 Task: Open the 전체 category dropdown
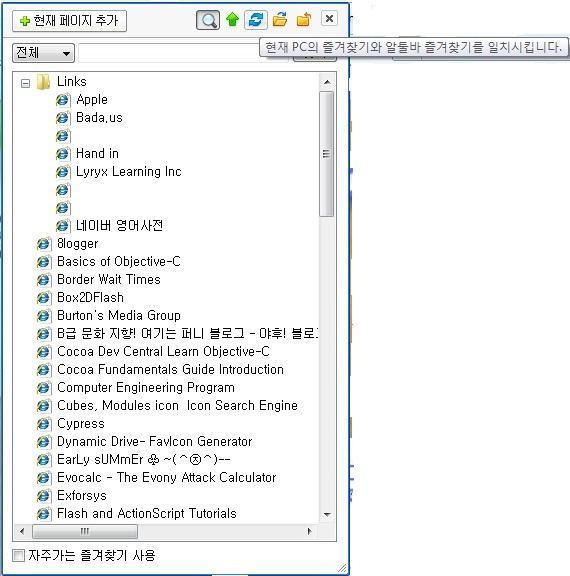tap(43, 53)
